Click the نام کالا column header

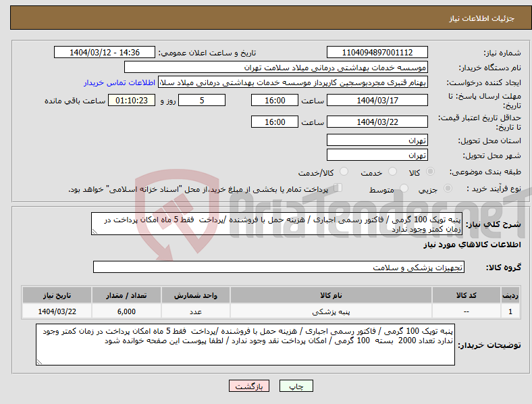click(x=331, y=295)
